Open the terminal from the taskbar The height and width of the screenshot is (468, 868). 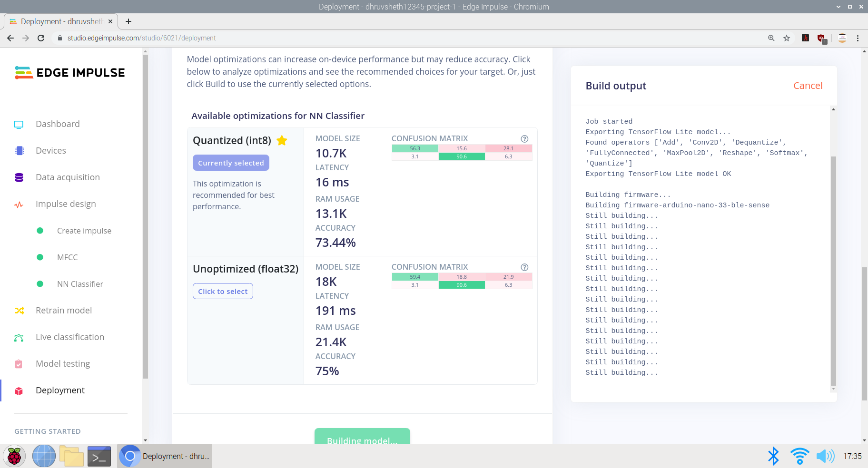coord(99,457)
